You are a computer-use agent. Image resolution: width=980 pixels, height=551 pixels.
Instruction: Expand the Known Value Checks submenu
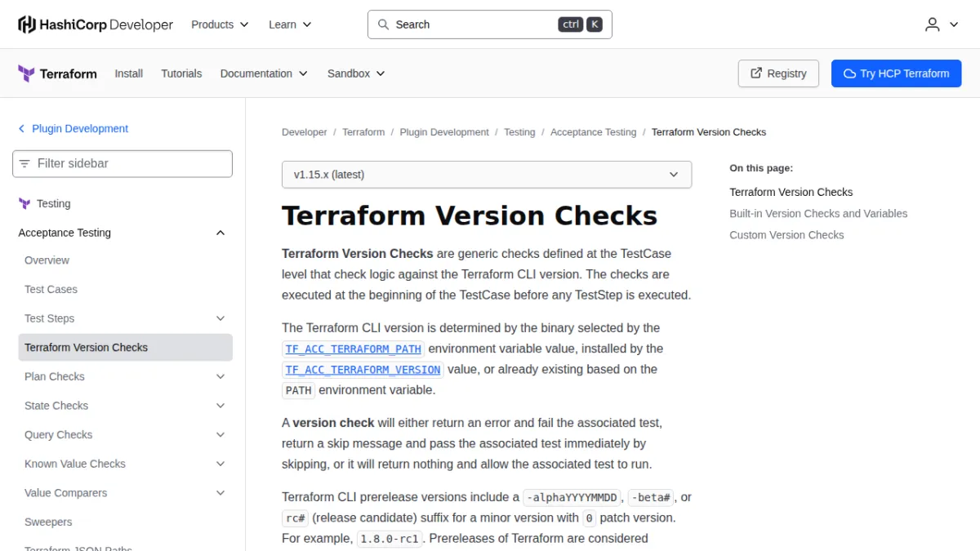coord(220,464)
